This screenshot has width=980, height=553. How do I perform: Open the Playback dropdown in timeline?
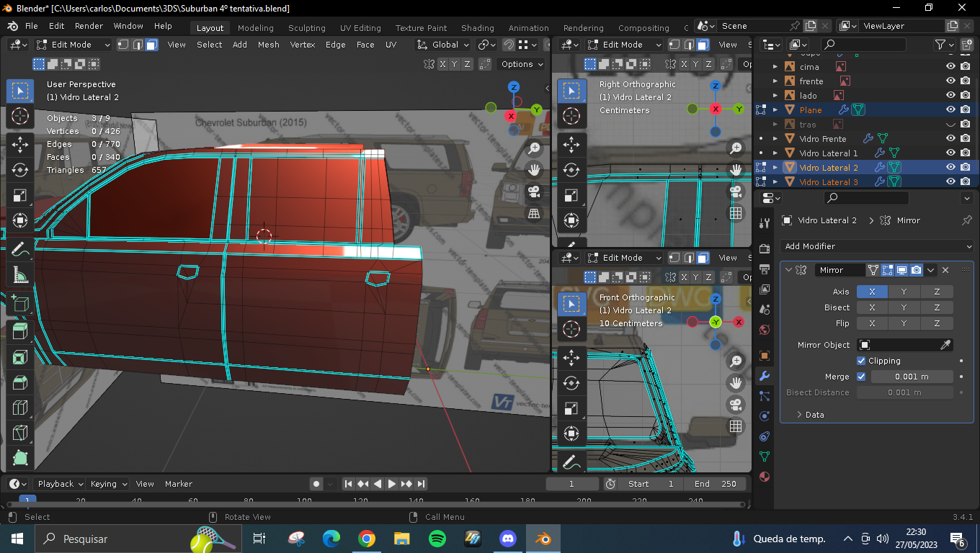pyautogui.click(x=60, y=484)
